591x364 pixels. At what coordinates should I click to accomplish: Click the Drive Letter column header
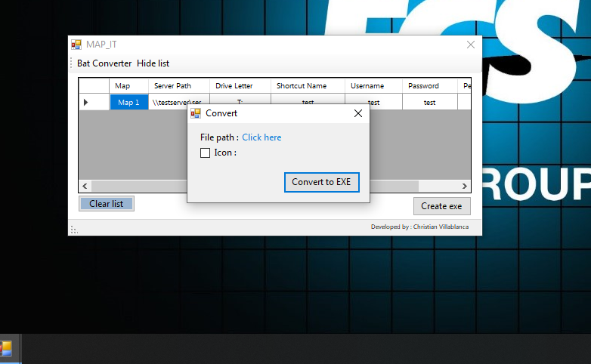tap(240, 86)
